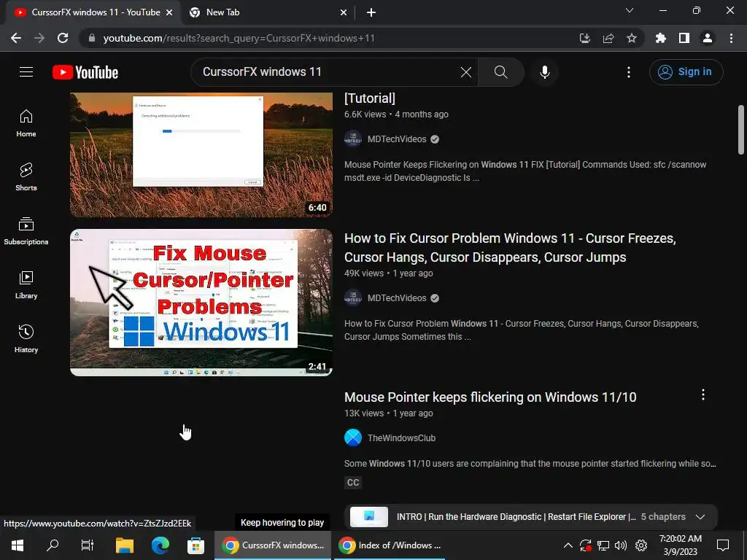Image resolution: width=747 pixels, height=560 pixels.
Task: Bookmark this page with the star
Action: (632, 38)
